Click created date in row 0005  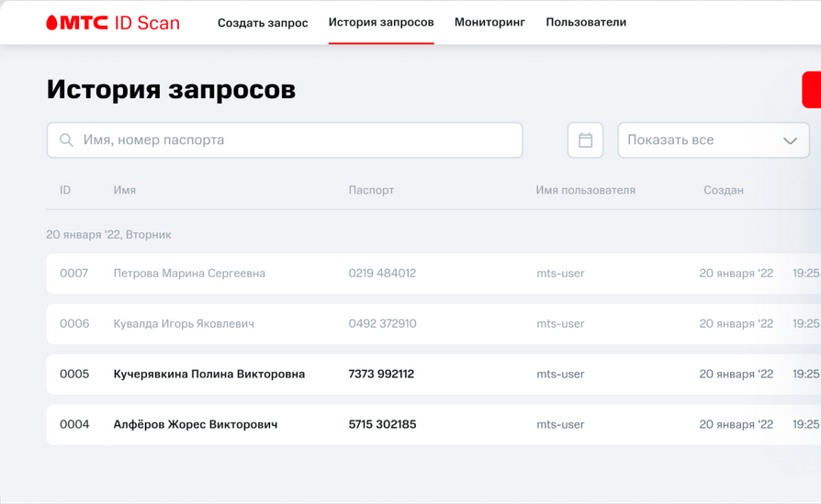[737, 374]
